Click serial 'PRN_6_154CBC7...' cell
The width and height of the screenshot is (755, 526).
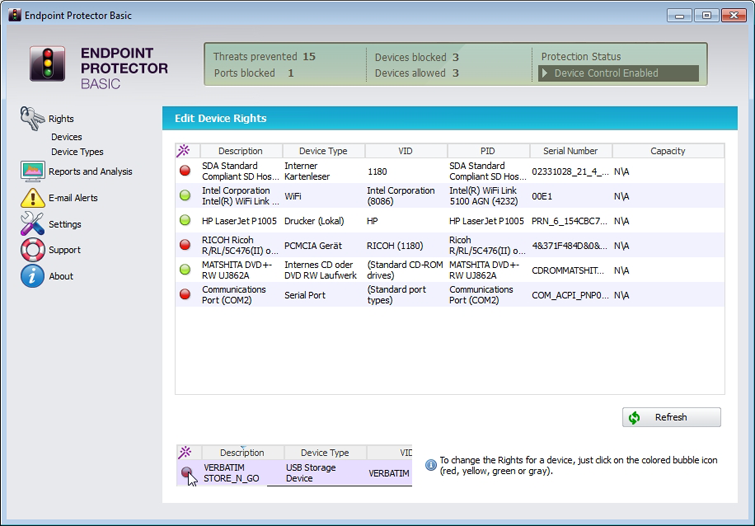tap(569, 221)
